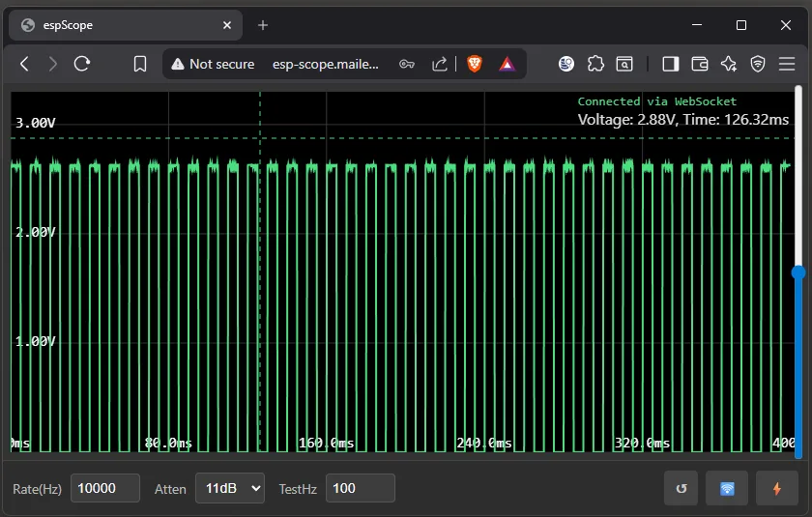This screenshot has width=812, height=517.
Task: Open Brave VPN shield icon
Action: point(758,64)
